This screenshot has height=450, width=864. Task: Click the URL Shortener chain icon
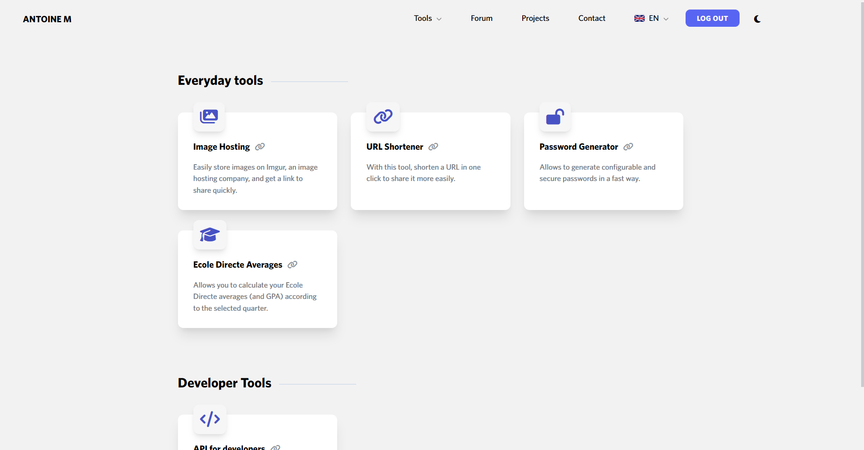(382, 116)
